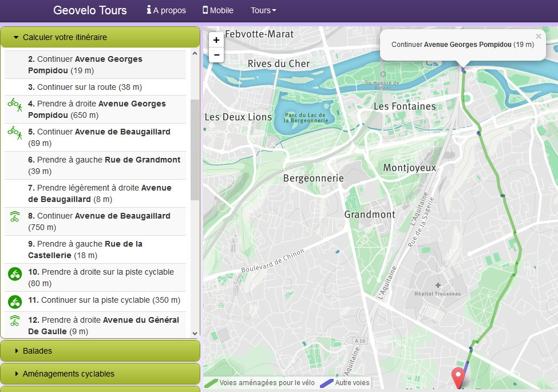Screen dimensions: 558x392
Task: Click the Geovelo Tours brand link
Action: 90,10
